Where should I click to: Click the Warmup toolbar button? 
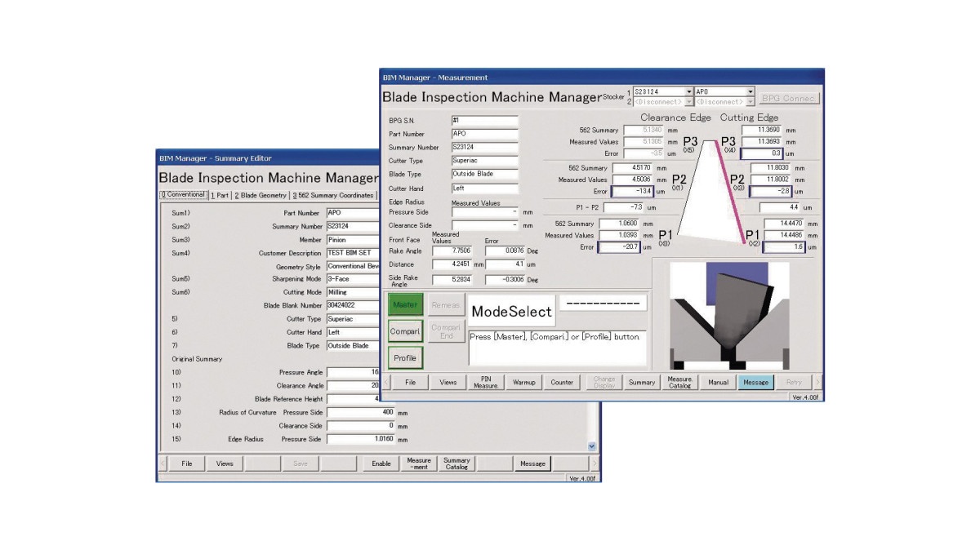pyautogui.click(x=523, y=382)
